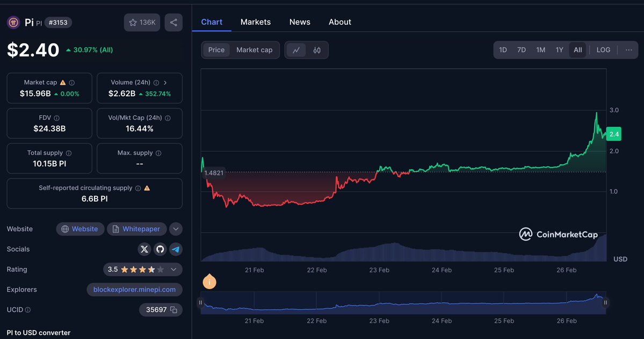The height and width of the screenshot is (339, 644).
Task: Click the 2.4 current price tag
Action: point(613,134)
